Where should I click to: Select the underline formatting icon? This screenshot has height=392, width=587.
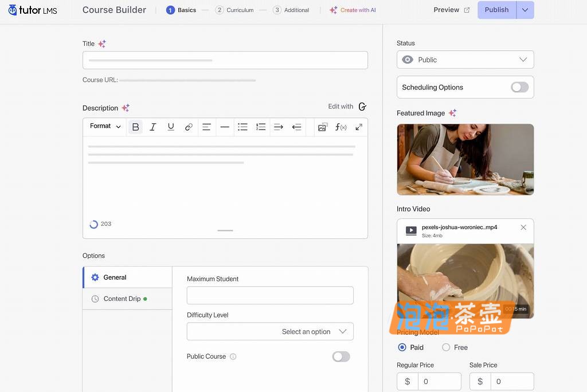tap(171, 127)
